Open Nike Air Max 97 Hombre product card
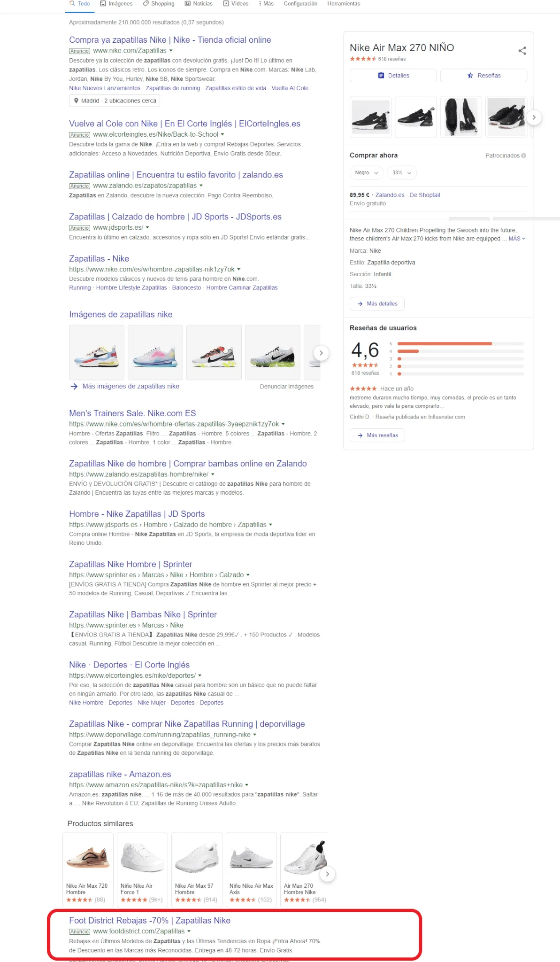 point(197,869)
